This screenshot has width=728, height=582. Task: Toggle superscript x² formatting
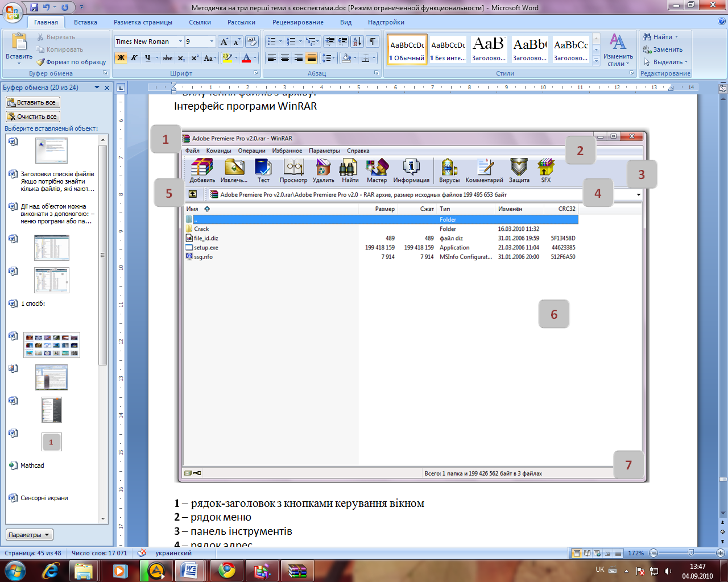click(x=195, y=58)
